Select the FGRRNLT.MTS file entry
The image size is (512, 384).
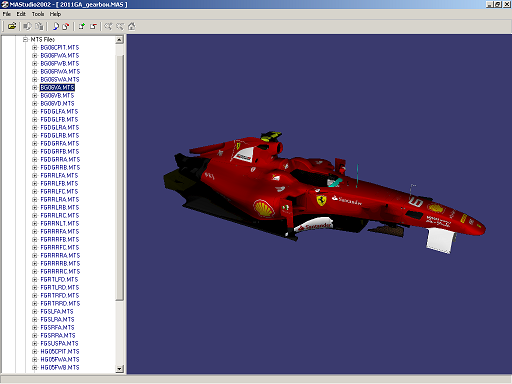[x=60, y=223]
